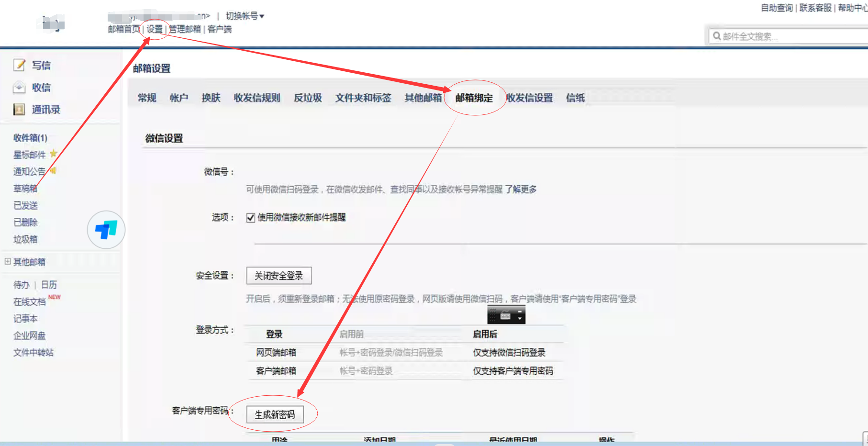868x446 pixels.
Task: Click the magnifier icon in search box
Action: click(x=717, y=36)
